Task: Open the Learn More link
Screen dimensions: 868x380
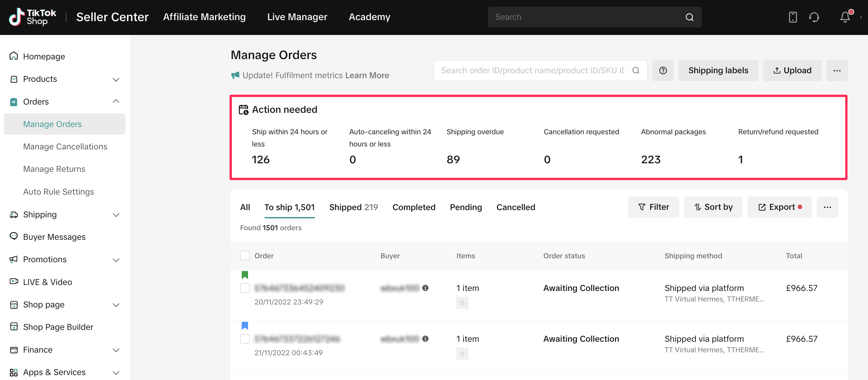Action: tap(367, 75)
